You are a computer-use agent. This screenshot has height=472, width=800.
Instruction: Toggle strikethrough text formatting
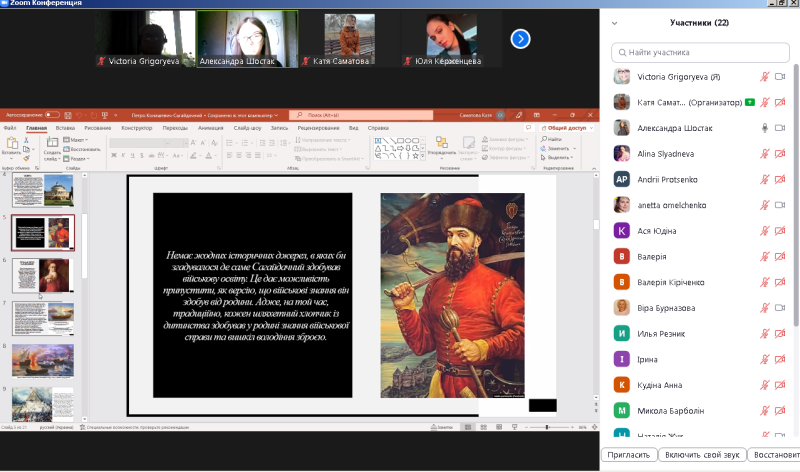[151, 155]
